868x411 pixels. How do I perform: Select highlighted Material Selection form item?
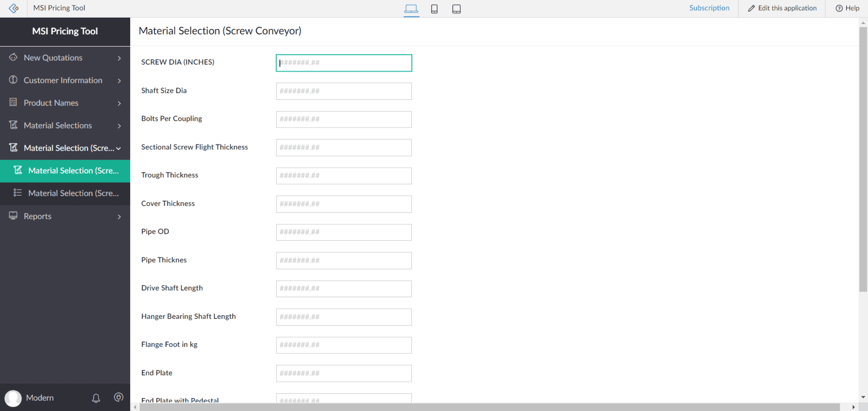[x=65, y=171]
